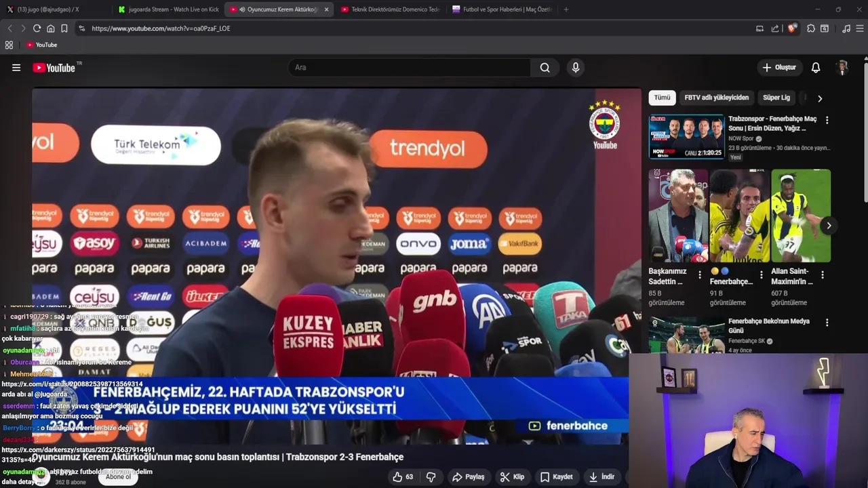Open the YouTube hamburger guide menu
The width and height of the screenshot is (868, 488).
pyautogui.click(x=16, y=68)
